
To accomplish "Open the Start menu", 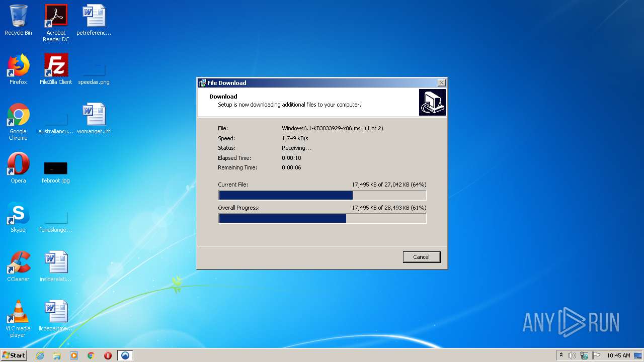I will [x=14, y=355].
